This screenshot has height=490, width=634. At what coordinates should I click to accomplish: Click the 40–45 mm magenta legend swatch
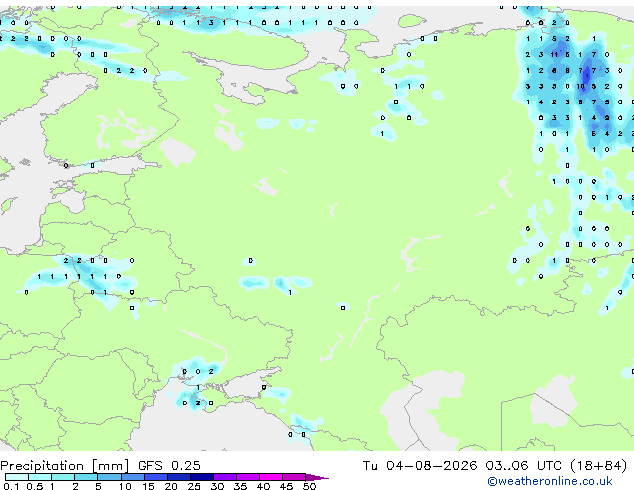271,477
